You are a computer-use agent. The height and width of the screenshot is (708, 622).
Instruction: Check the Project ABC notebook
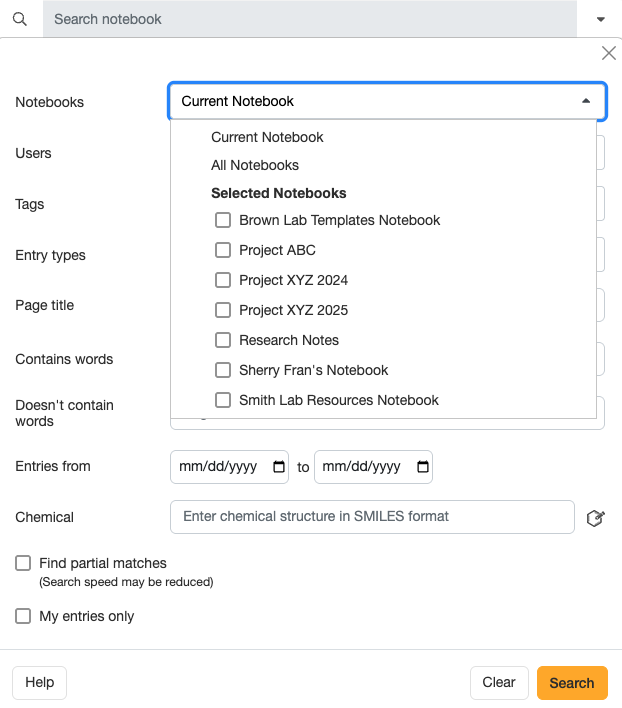point(223,250)
